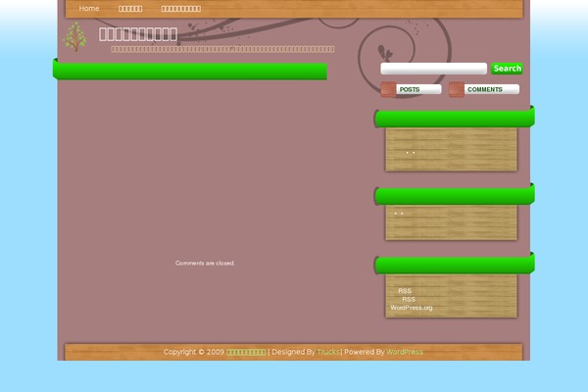Viewport: 588px width, 392px height.
Task: Follow the WordPress link in footer
Action: (405, 352)
